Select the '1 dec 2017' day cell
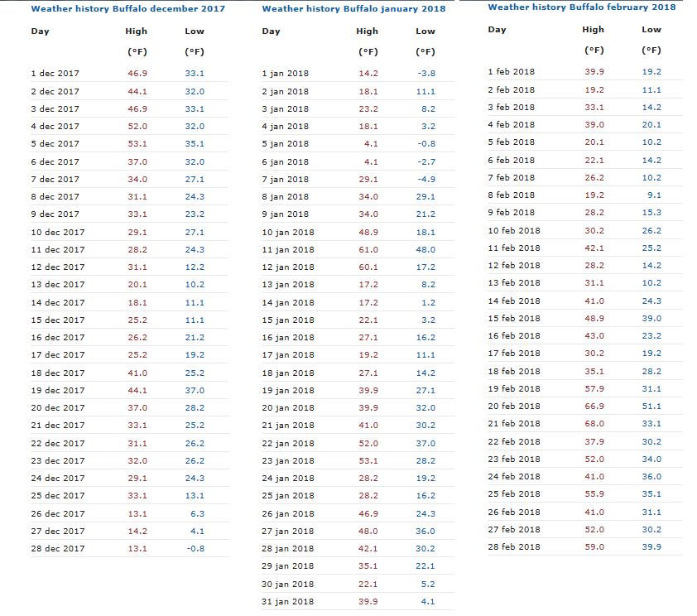 [x=55, y=74]
